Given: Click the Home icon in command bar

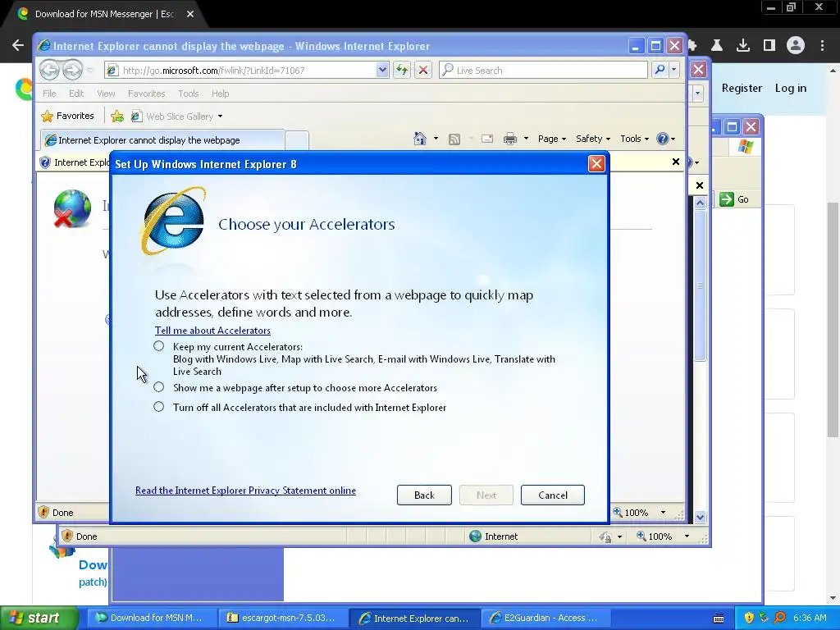Looking at the screenshot, I should click(419, 139).
